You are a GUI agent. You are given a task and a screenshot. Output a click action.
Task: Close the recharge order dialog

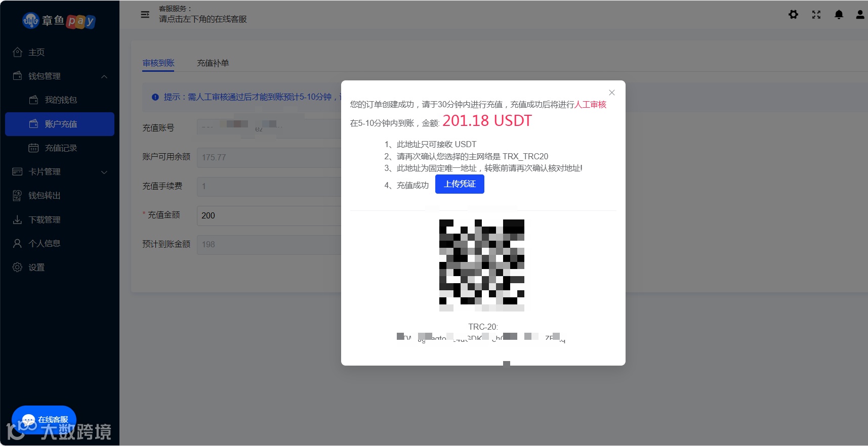[612, 93]
